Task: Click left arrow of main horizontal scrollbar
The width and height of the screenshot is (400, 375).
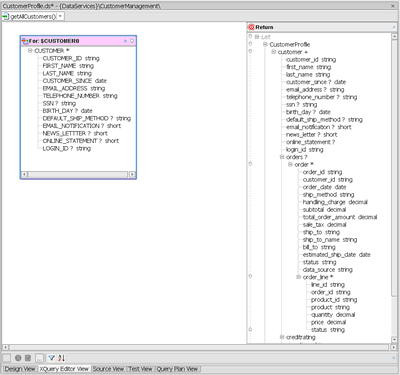Action: (5, 347)
